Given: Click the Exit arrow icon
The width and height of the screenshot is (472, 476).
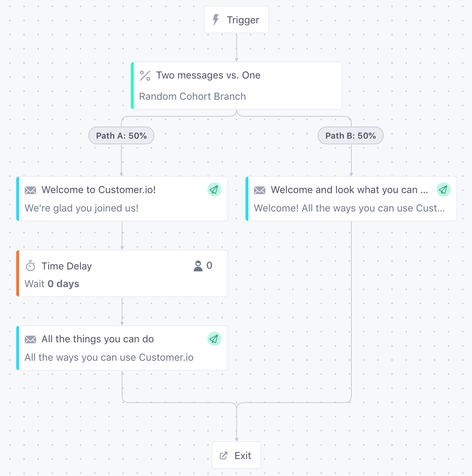Looking at the screenshot, I should point(224,455).
